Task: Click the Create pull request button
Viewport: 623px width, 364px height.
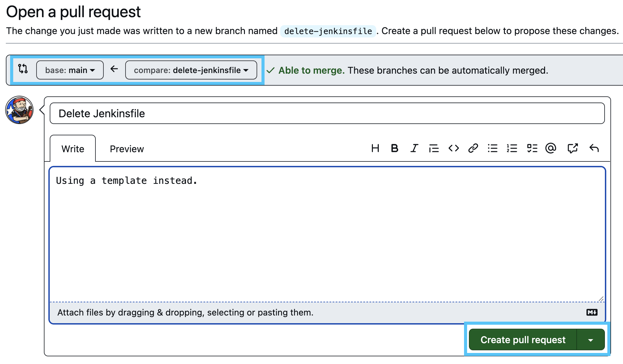Action: click(523, 340)
